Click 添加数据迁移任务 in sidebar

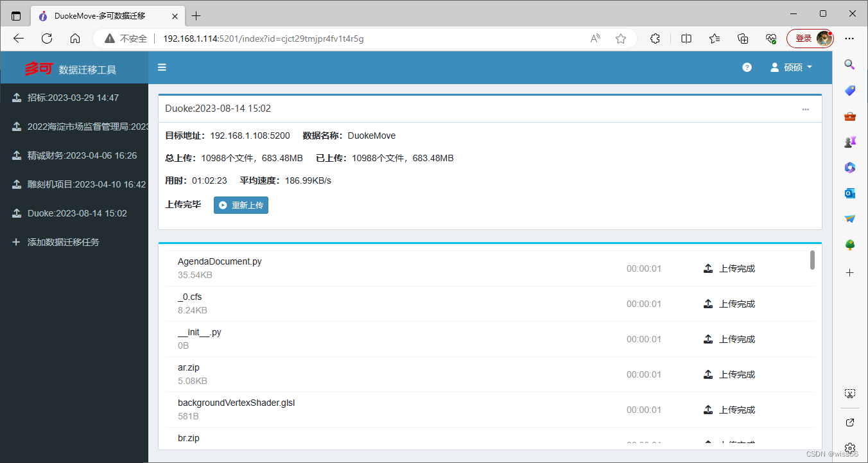coord(64,242)
